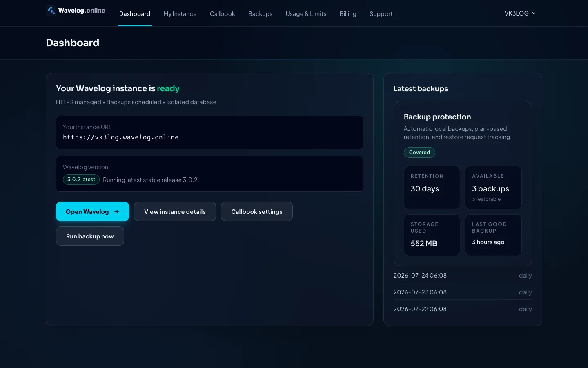Click the Covered status badge
588x368 pixels.
pos(419,153)
